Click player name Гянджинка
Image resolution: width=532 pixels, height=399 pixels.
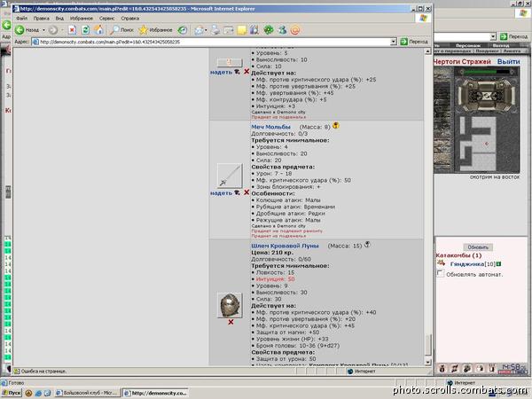(x=467, y=264)
